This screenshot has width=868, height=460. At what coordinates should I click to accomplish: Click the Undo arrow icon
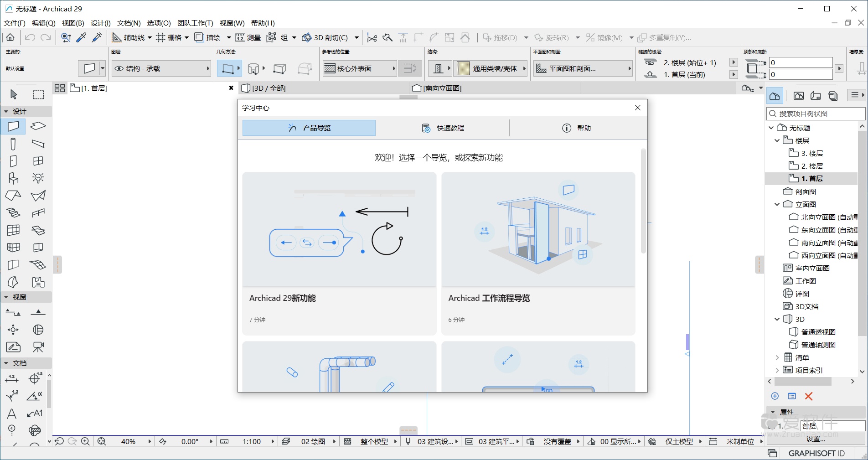pyautogui.click(x=30, y=37)
